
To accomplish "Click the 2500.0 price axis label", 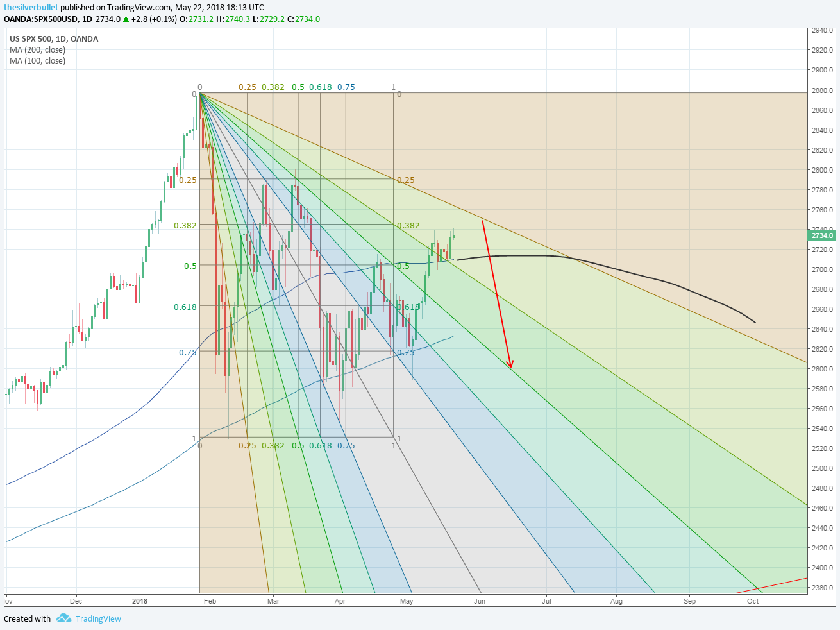I will tap(822, 468).
